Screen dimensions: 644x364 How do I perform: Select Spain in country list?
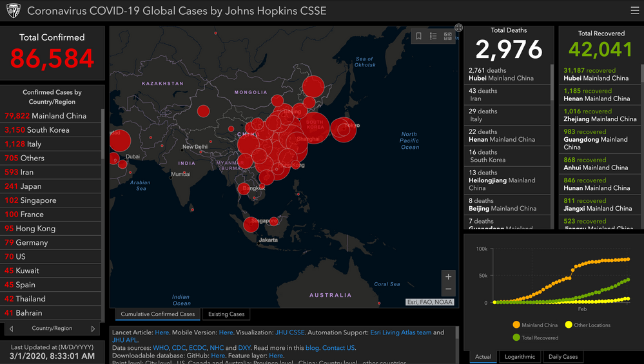[x=51, y=285]
